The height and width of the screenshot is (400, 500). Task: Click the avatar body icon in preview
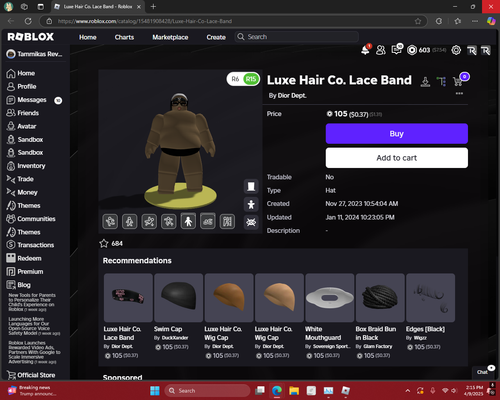pyautogui.click(x=251, y=204)
